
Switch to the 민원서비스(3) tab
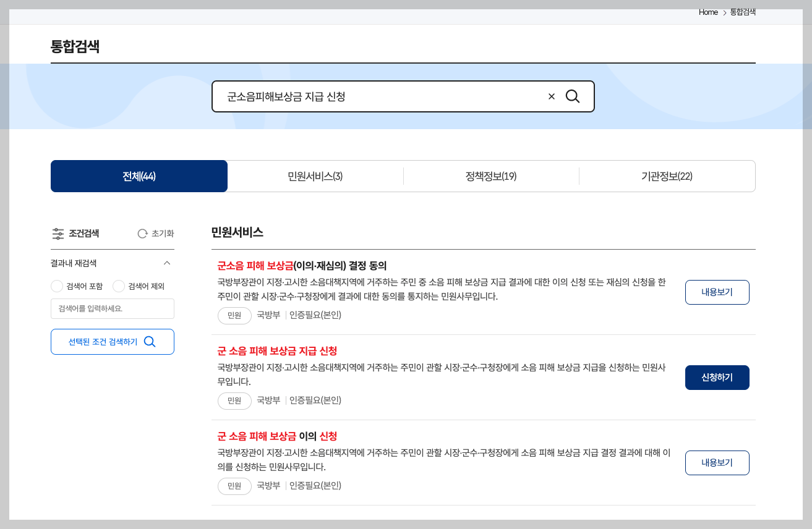pos(315,176)
